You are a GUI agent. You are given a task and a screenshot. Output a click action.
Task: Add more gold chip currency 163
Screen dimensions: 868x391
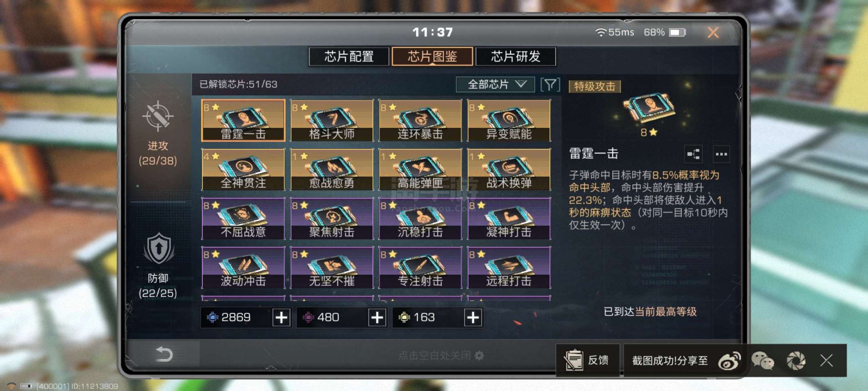[473, 318]
